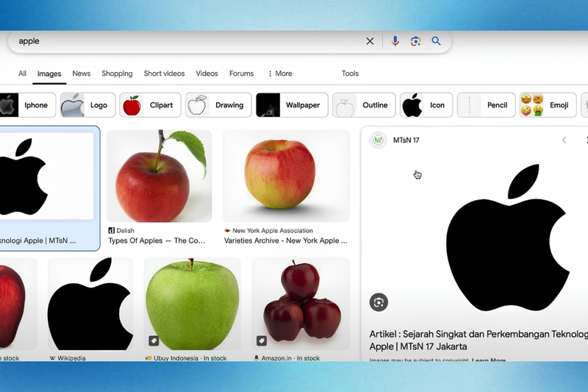This screenshot has height=392, width=588.
Task: Click the MTsN 17 site favicon
Action: tap(379, 140)
